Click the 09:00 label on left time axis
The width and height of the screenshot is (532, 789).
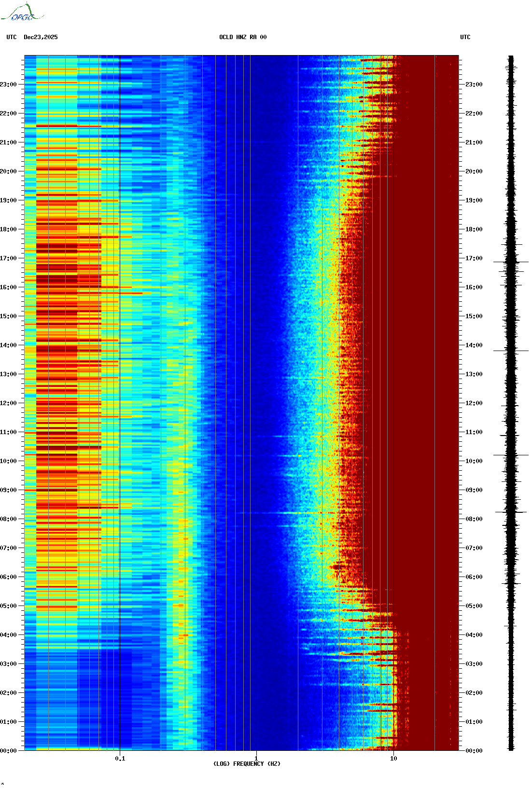click(8, 490)
